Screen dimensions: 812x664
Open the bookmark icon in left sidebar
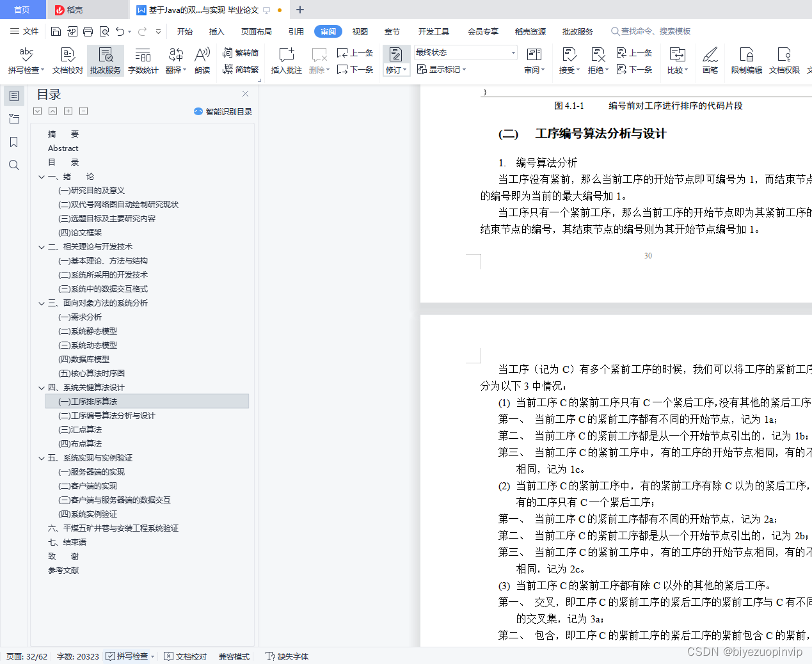pyautogui.click(x=13, y=142)
